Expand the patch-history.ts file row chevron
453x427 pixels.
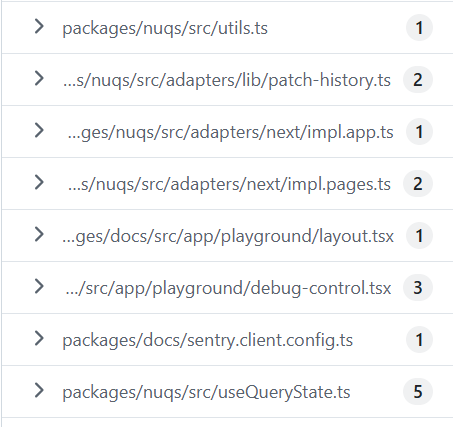[39, 79]
